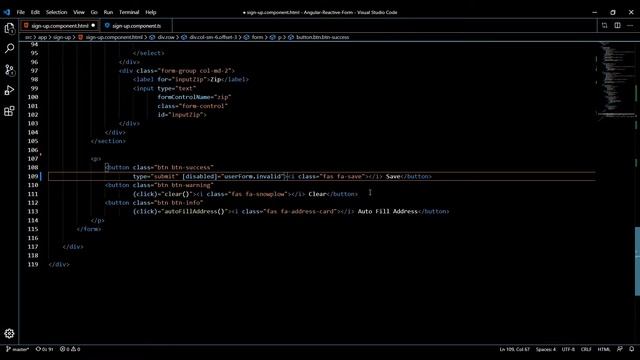This screenshot has height=360, width=640.
Task: Open the Selection menu
Action: pyautogui.click(x=56, y=12)
